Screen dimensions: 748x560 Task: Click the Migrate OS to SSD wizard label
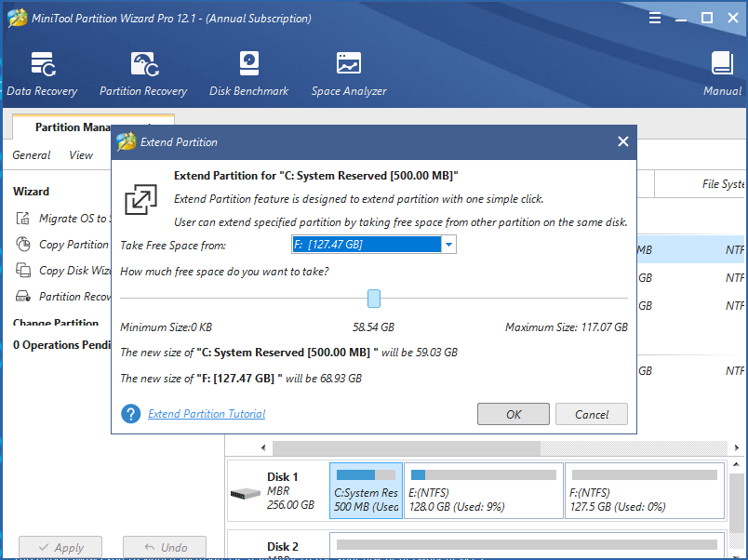click(x=75, y=219)
